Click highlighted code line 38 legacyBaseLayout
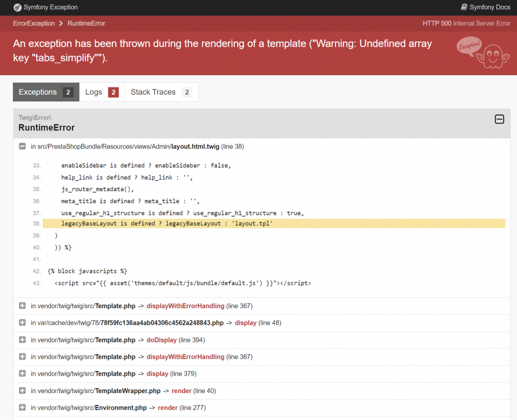This screenshot has width=517, height=420. click(x=274, y=223)
